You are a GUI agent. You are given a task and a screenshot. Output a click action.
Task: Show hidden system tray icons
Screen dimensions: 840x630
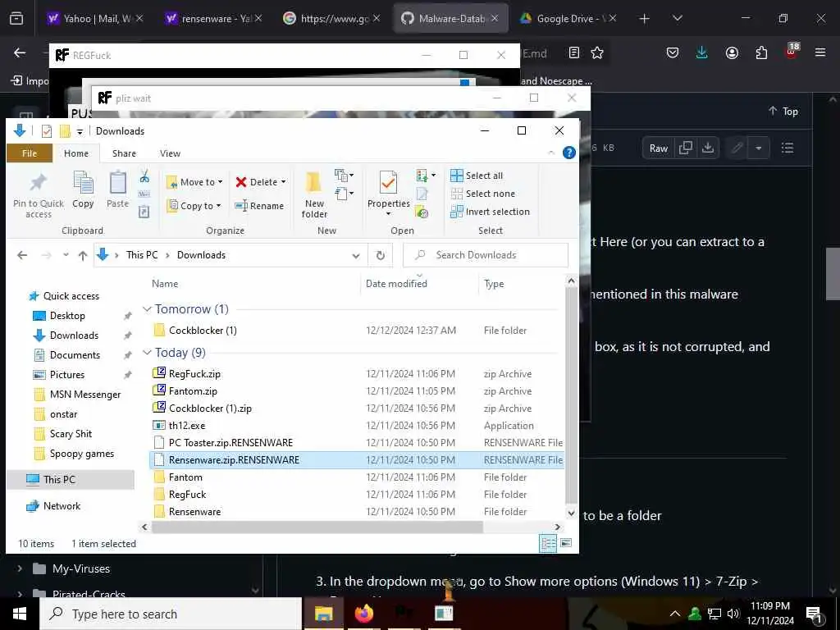point(675,614)
